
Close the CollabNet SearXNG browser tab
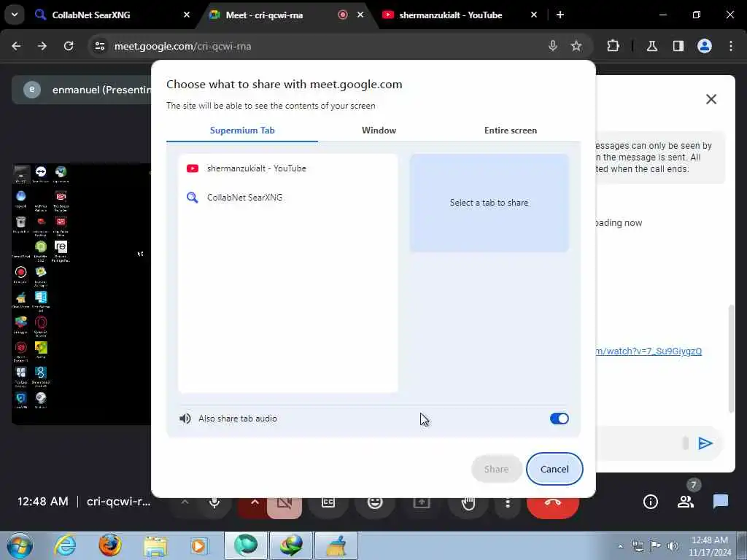tap(187, 15)
